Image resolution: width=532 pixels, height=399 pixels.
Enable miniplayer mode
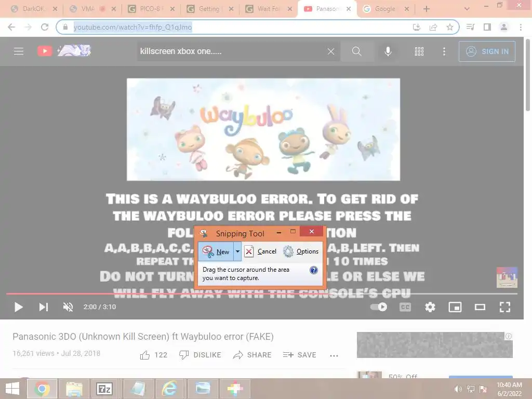455,307
